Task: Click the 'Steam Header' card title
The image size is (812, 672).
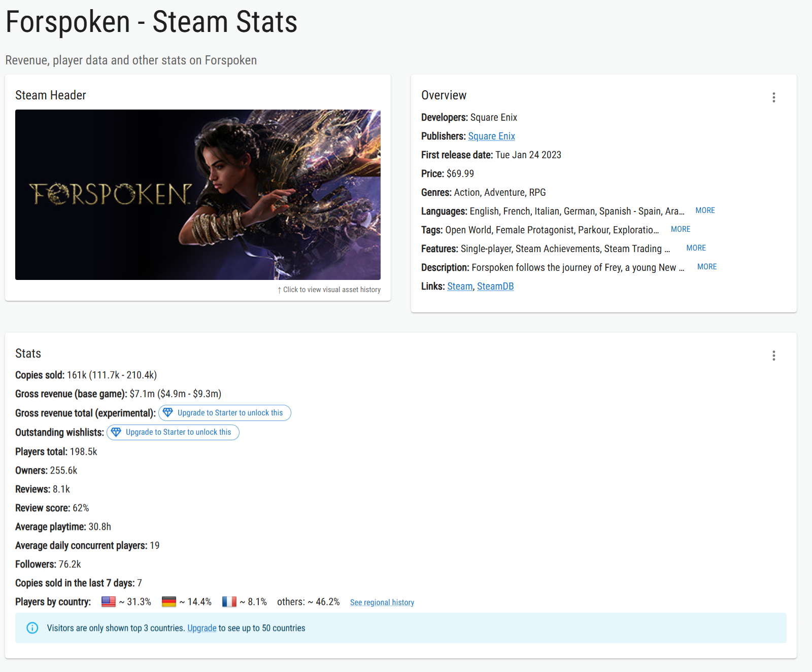Action: [x=51, y=95]
